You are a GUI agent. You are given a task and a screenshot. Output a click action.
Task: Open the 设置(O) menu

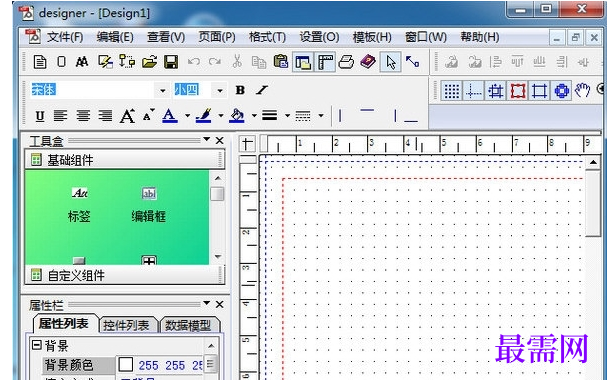pyautogui.click(x=319, y=37)
